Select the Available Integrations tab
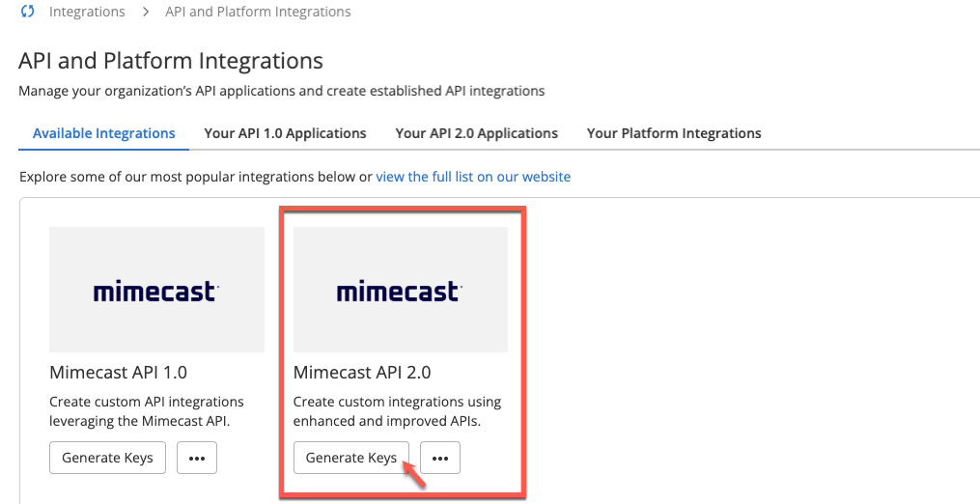Image resolution: width=980 pixels, height=504 pixels. (x=103, y=133)
